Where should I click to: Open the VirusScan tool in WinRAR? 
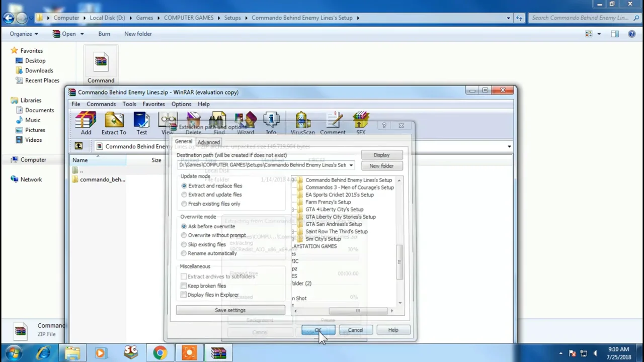coord(302,124)
